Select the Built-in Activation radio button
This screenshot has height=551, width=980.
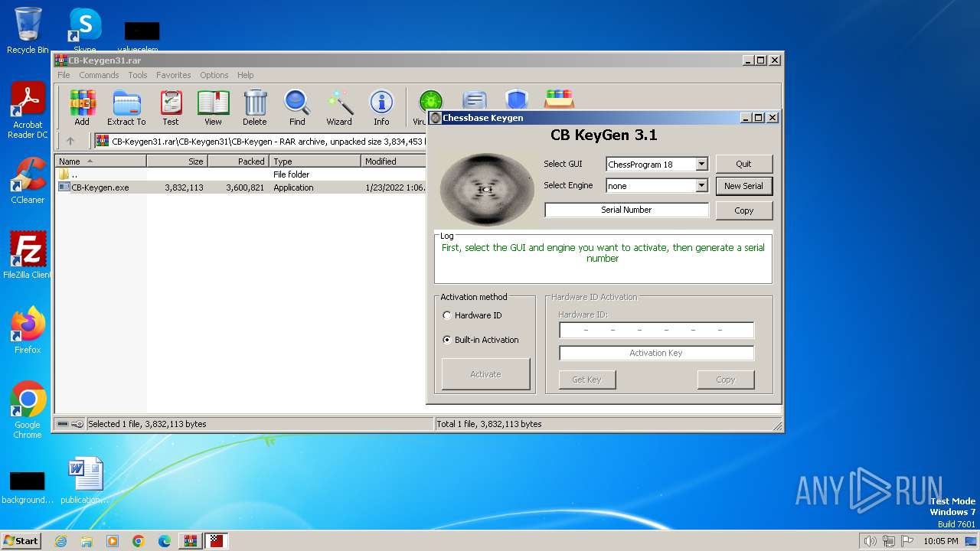(x=447, y=340)
